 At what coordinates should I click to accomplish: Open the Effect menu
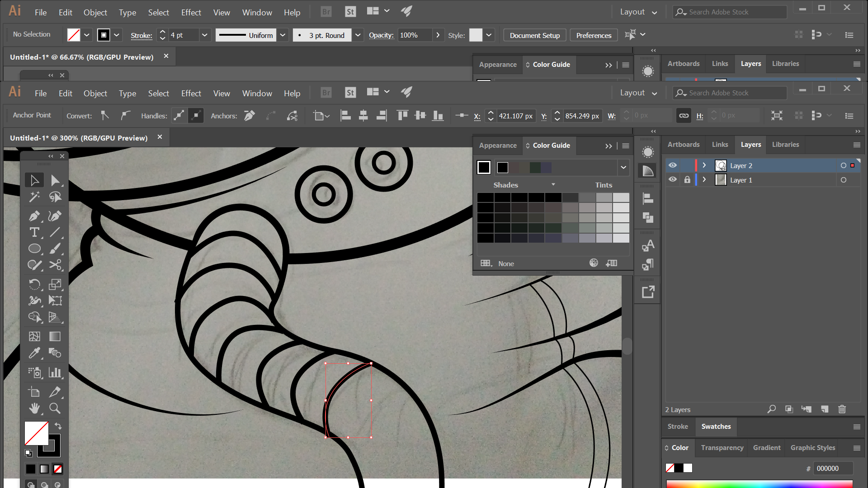pos(191,93)
